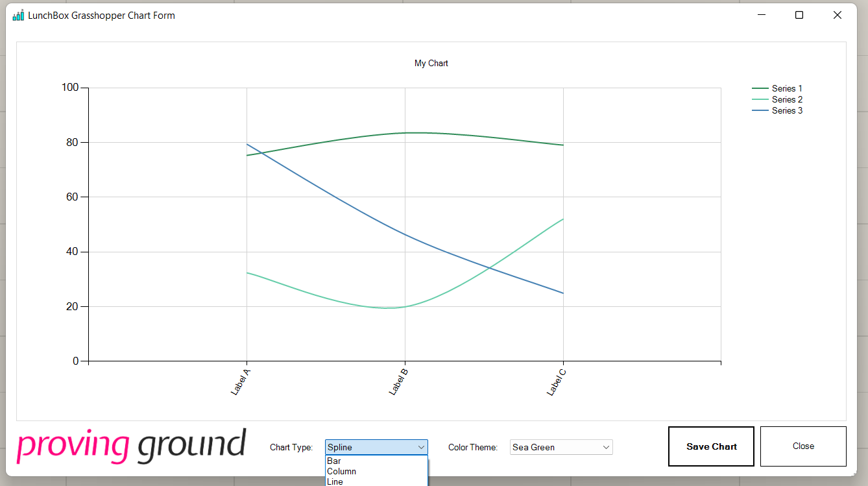
Task: Select the Label C axis text
Action: pos(556,380)
